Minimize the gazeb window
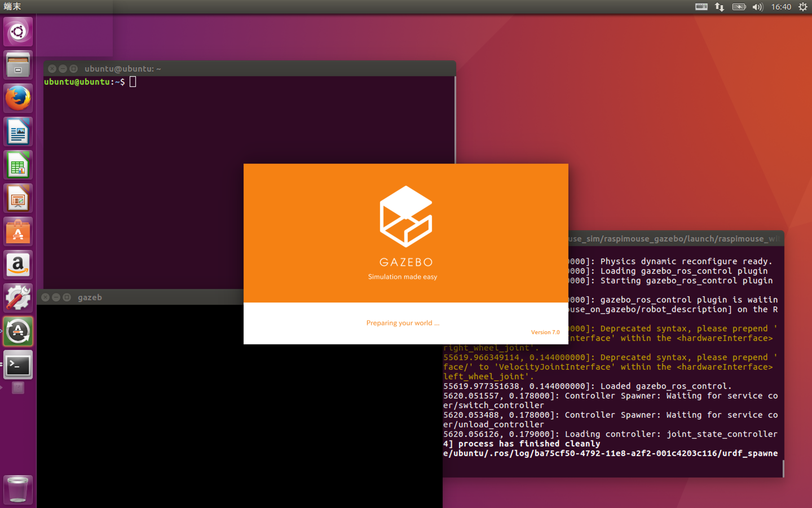Screen dimensions: 812x508 (56, 297)
